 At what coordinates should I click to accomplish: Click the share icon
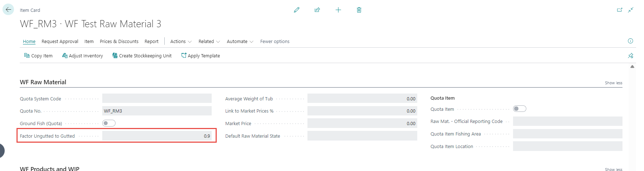click(x=317, y=10)
